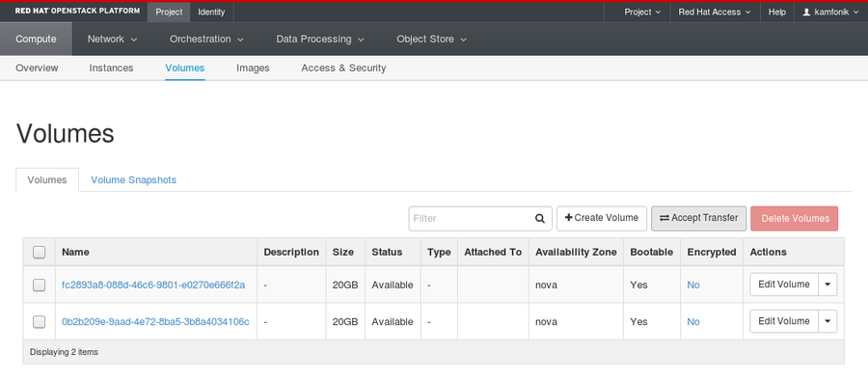Click Edit Volume for volume 0b2b209e
This screenshot has width=868, height=380.
[x=784, y=321]
